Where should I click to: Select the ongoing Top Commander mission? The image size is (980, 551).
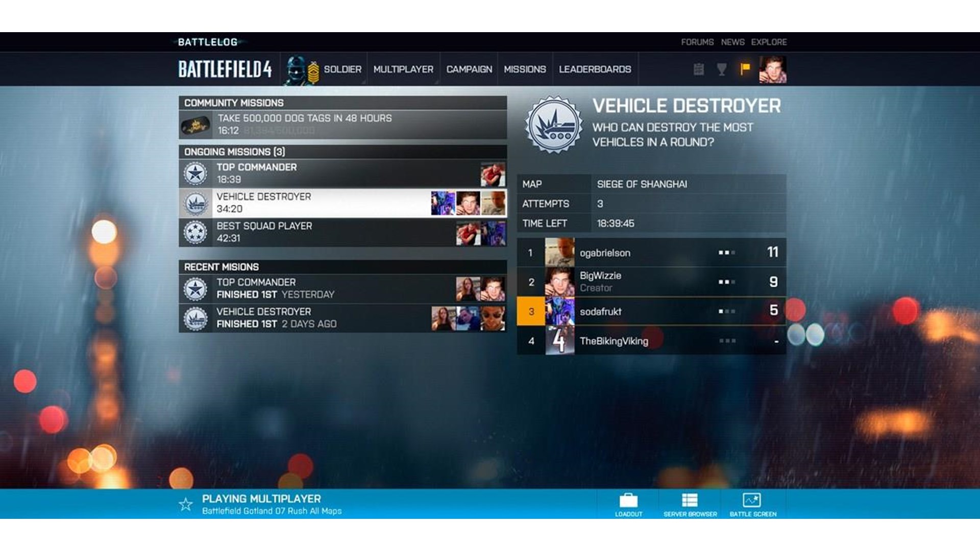pyautogui.click(x=342, y=173)
